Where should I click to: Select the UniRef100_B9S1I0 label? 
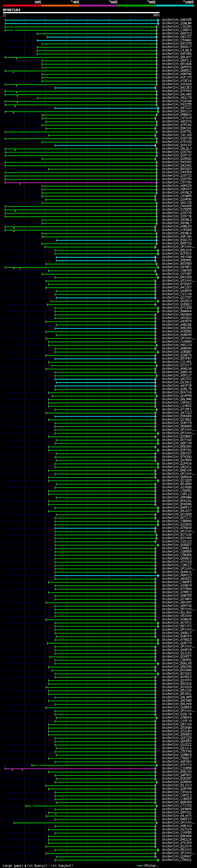click(x=177, y=111)
